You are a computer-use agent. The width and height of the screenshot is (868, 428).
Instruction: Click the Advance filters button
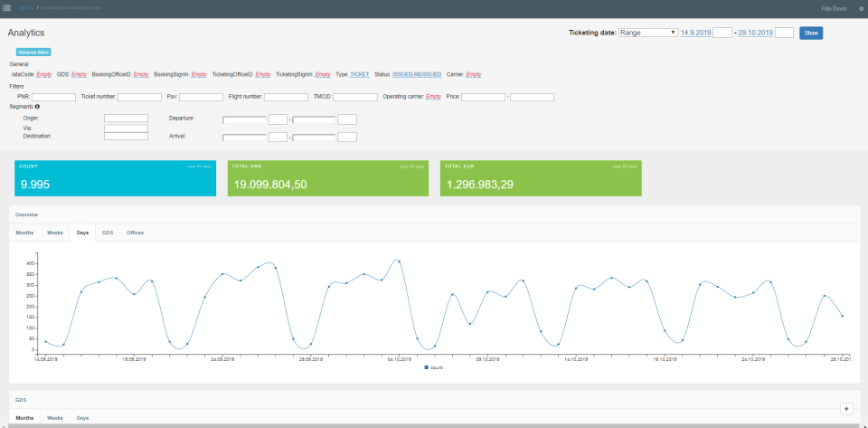[x=33, y=52]
